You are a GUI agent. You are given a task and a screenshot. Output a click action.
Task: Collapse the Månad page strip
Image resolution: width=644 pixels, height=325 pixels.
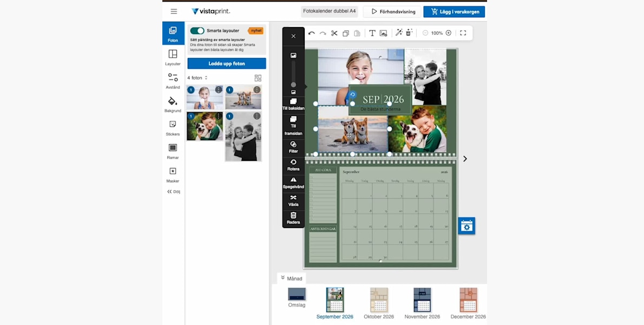(x=291, y=278)
